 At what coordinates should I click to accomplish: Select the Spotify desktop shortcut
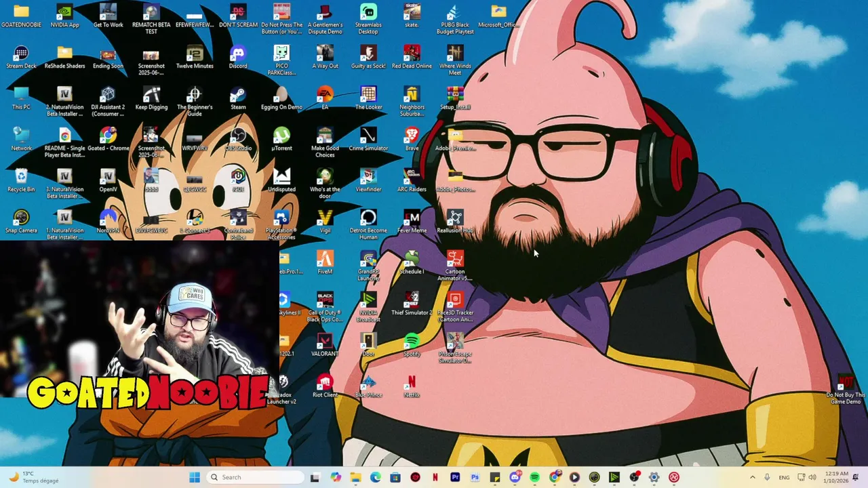point(412,346)
